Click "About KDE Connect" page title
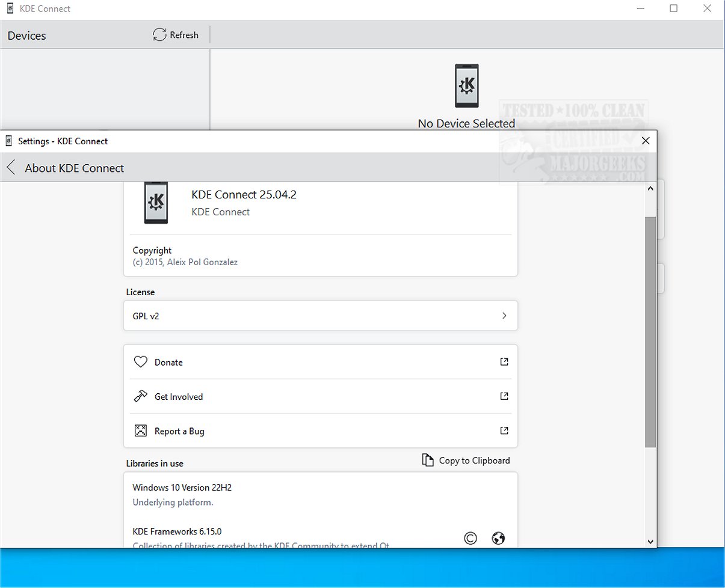Image resolution: width=725 pixels, height=588 pixels. coord(75,168)
